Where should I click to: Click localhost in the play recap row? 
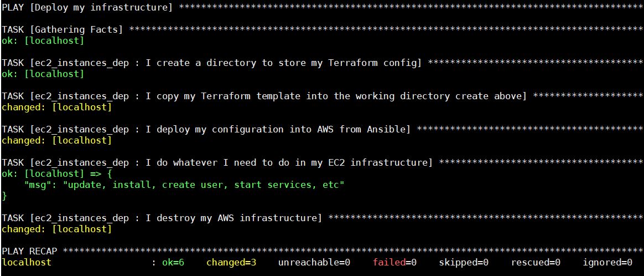pyautogui.click(x=27, y=262)
